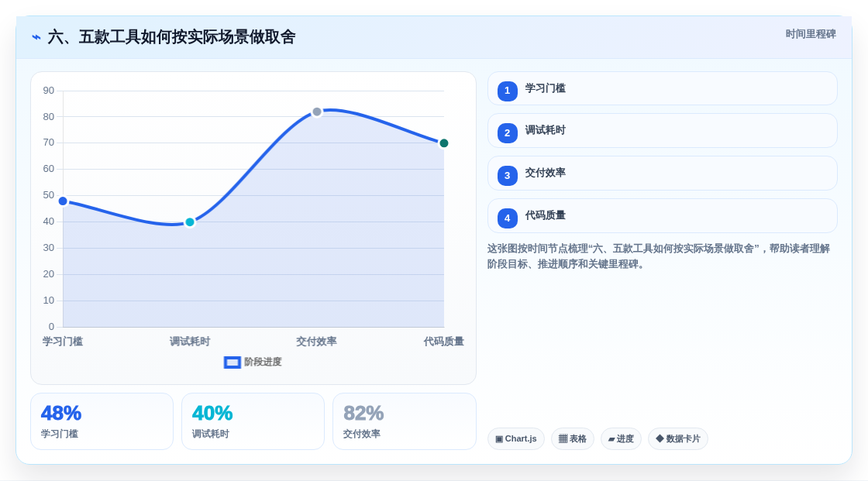Screen dimensions: 868x481
Task: Click the x-axis label 学习门槛
Action: (63, 342)
